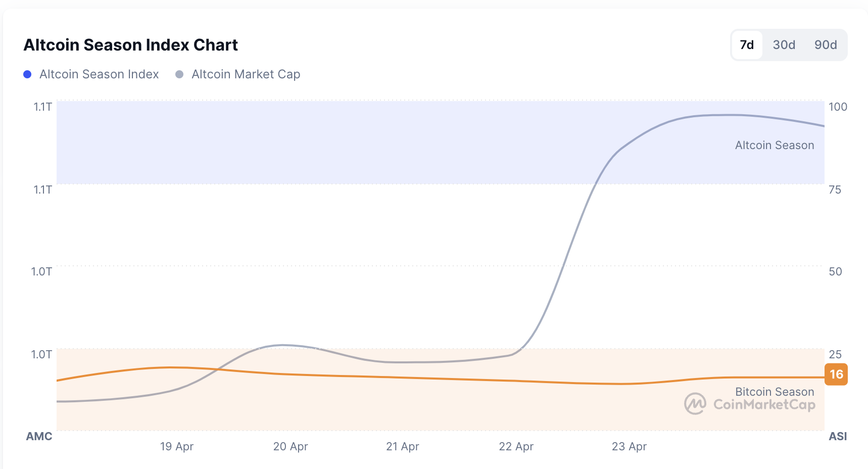868x469 pixels.
Task: Switch to the 30d time range
Action: tap(784, 44)
